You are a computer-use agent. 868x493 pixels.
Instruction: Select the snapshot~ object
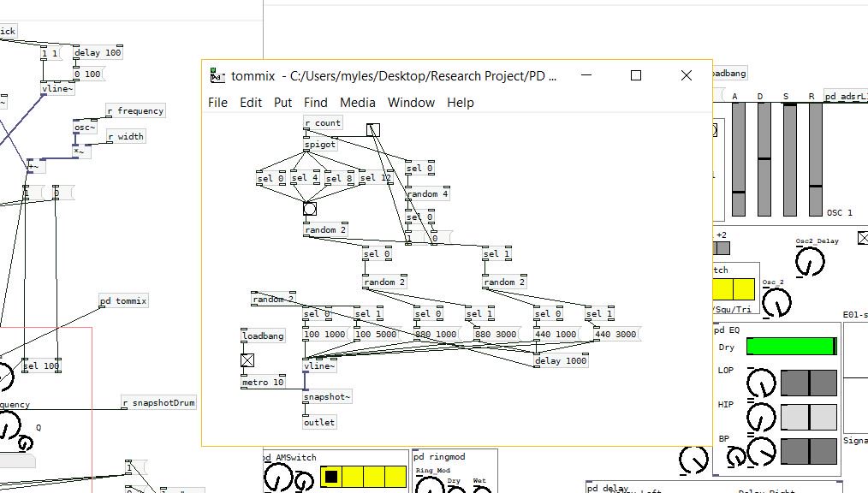coord(327,397)
